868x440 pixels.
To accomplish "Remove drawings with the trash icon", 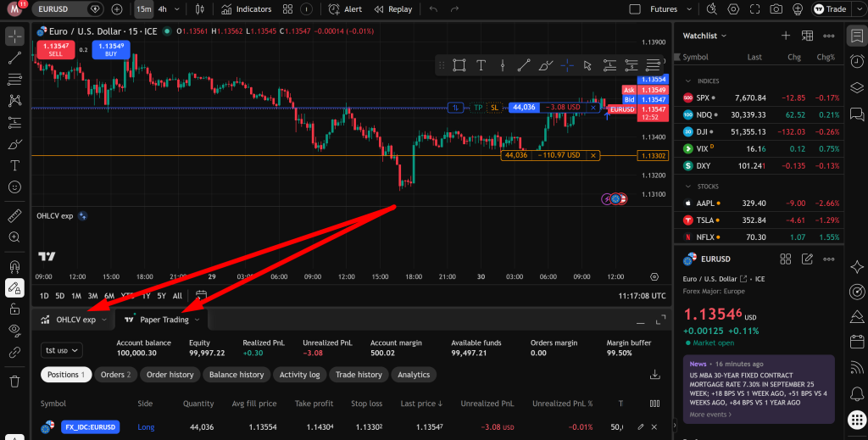I will 14,382.
